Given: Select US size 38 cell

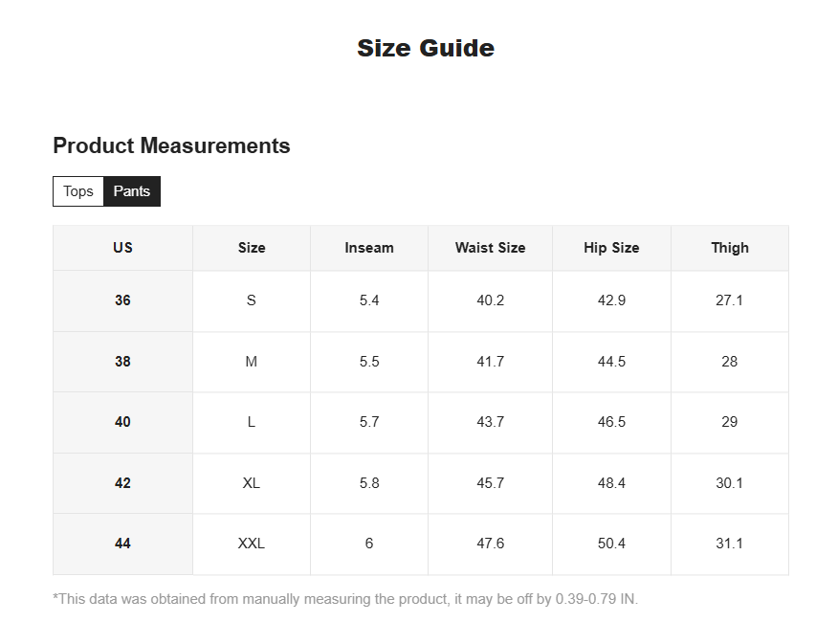Looking at the screenshot, I should click(x=122, y=362).
